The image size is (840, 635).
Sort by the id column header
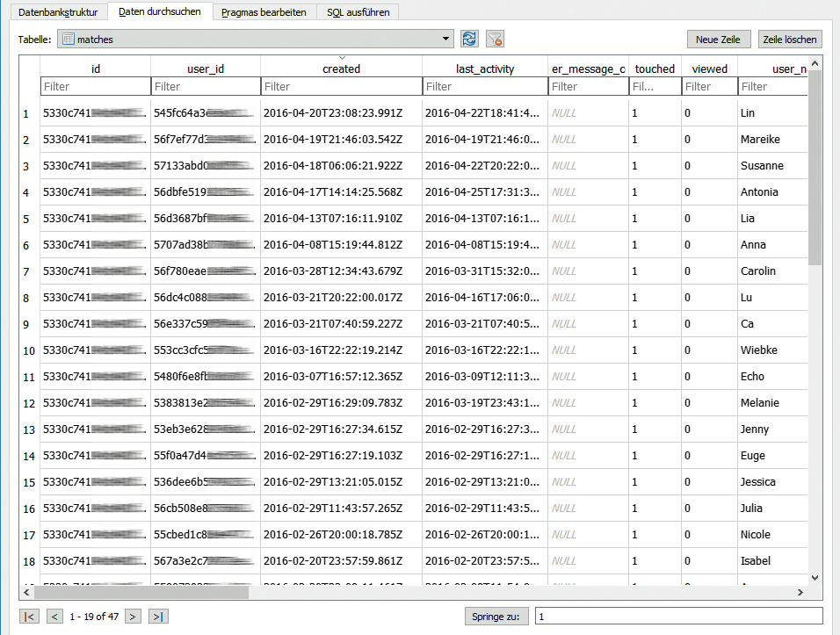click(x=96, y=68)
